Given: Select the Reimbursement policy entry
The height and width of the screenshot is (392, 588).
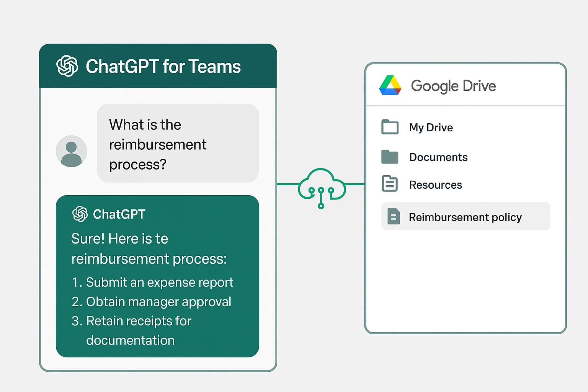Looking at the screenshot, I should (465, 217).
